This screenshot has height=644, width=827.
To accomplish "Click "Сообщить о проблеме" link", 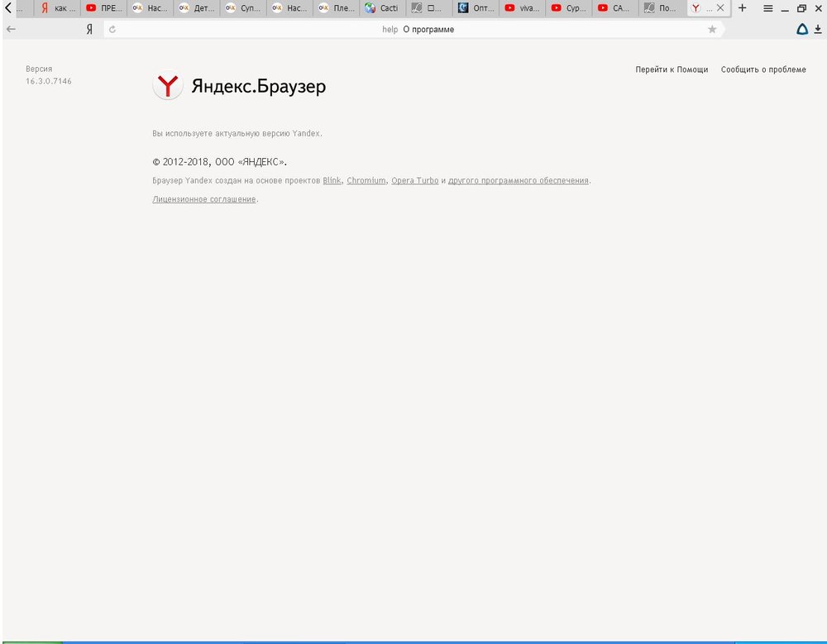I will 763,69.
